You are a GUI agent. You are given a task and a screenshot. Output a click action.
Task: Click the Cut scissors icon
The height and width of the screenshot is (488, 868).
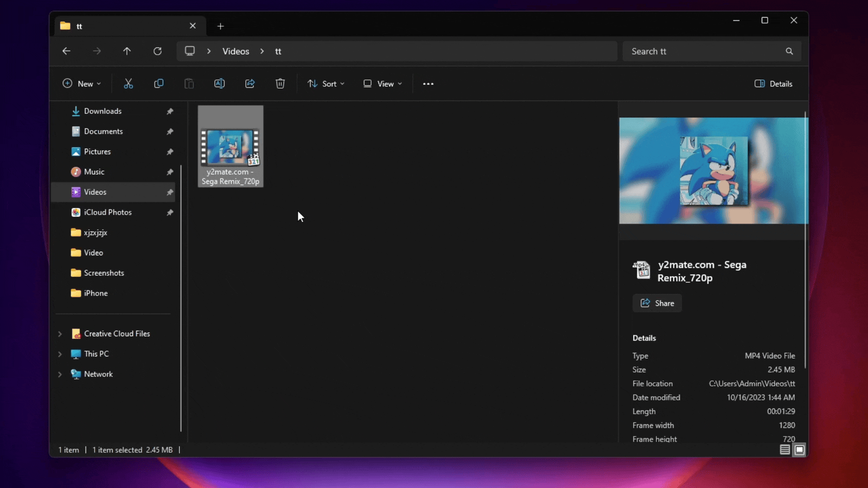tap(128, 84)
